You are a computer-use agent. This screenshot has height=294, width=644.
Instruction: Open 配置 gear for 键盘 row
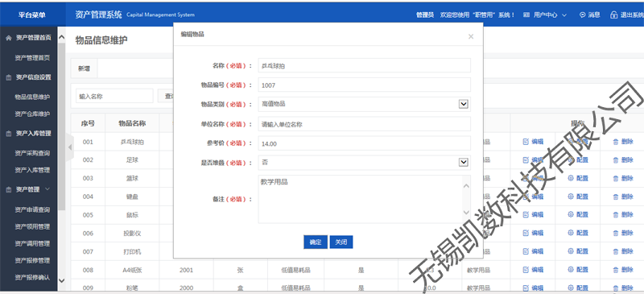click(x=571, y=197)
